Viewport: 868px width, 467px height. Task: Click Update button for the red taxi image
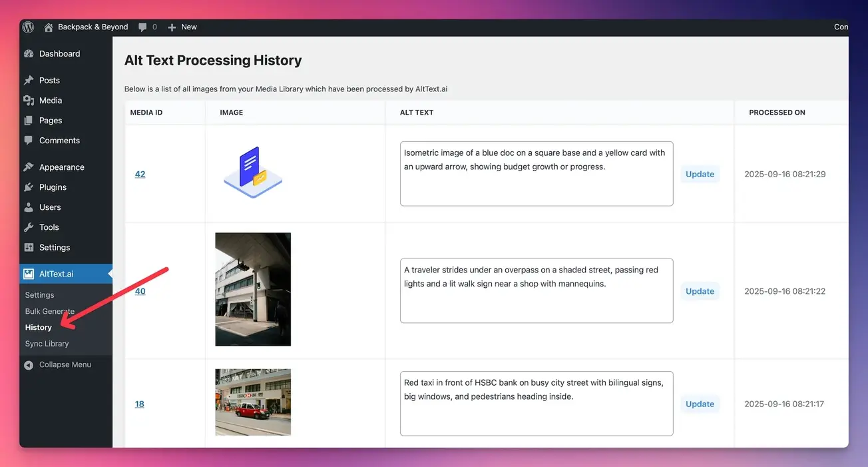tap(700, 404)
